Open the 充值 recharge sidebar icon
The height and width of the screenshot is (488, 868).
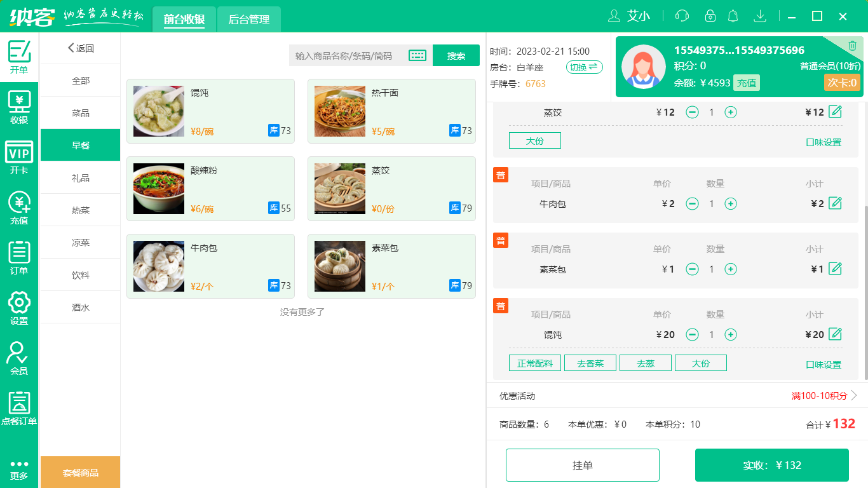(18, 205)
